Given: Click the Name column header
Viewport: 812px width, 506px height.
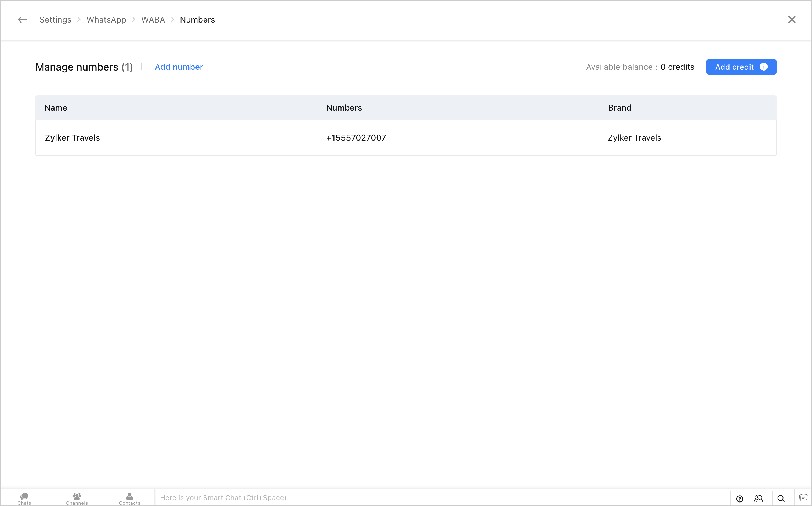Looking at the screenshot, I should 56,108.
